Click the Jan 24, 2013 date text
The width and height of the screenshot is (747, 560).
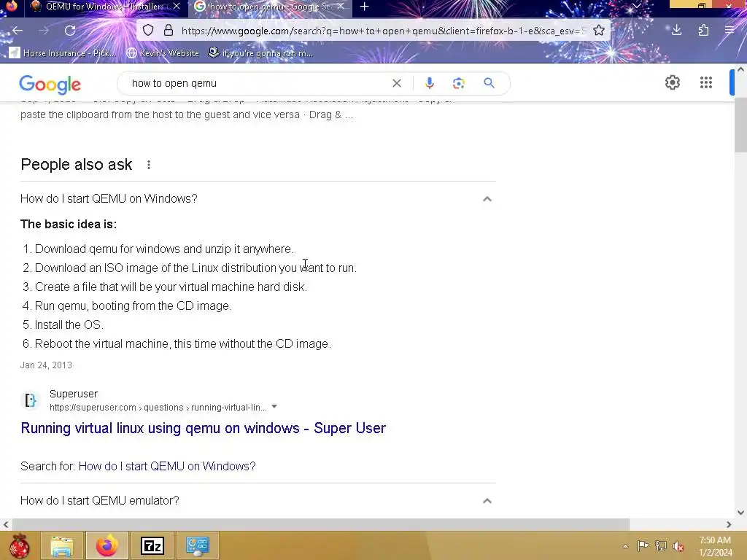46,365
